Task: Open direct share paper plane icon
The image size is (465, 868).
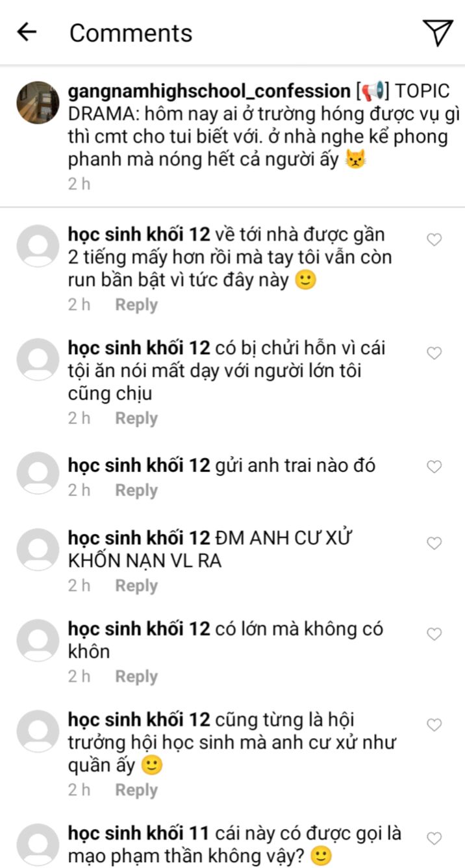Action: [x=438, y=32]
